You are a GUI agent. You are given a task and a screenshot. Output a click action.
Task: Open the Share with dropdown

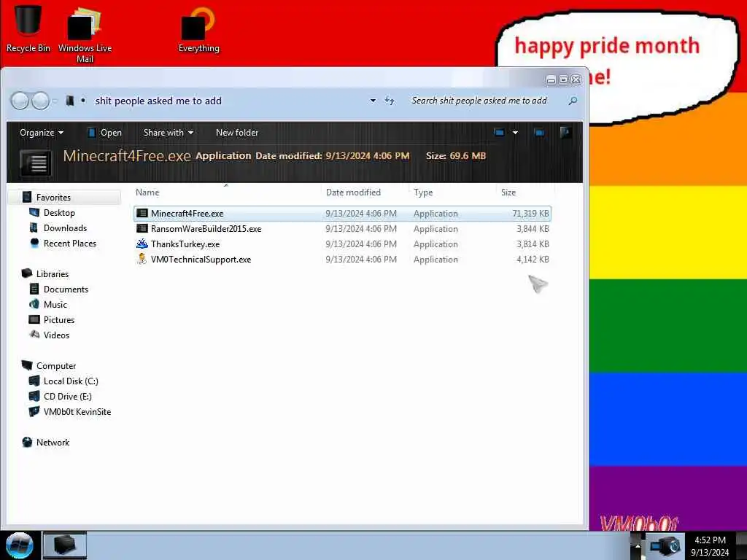click(x=169, y=133)
